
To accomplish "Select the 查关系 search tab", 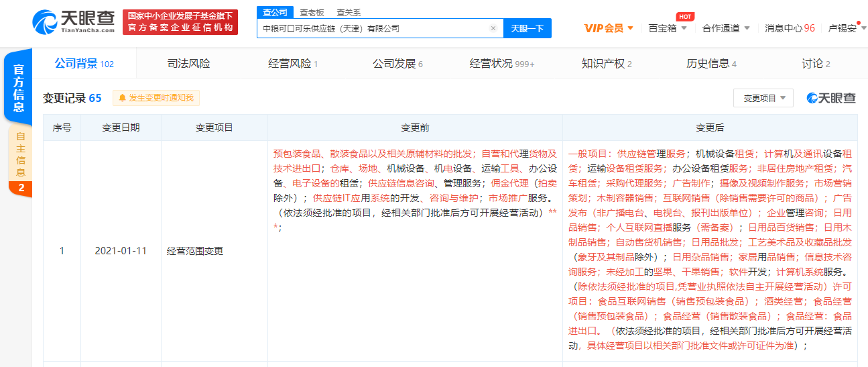I will (x=349, y=12).
